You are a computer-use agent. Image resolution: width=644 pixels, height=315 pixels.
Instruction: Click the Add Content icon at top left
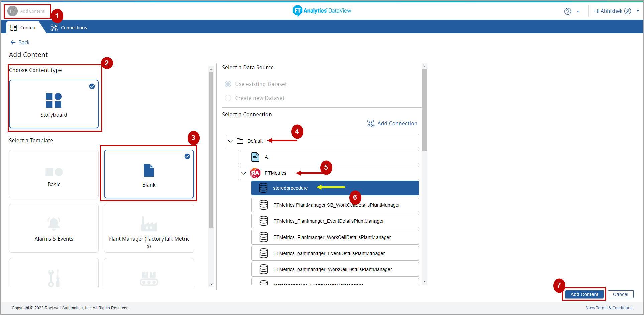(12, 11)
